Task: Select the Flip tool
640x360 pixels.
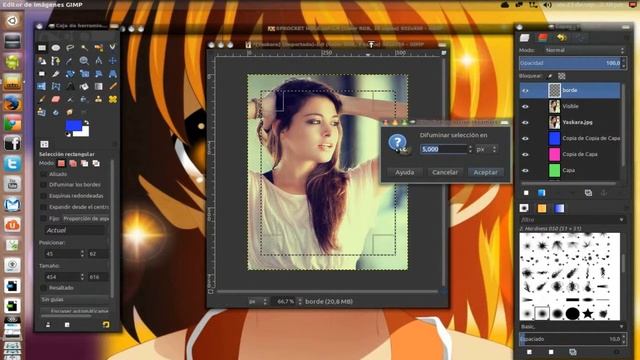Action: [42, 86]
